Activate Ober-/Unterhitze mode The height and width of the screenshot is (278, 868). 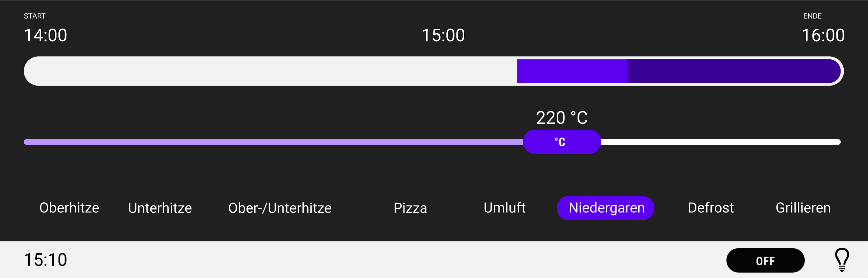pos(280,208)
